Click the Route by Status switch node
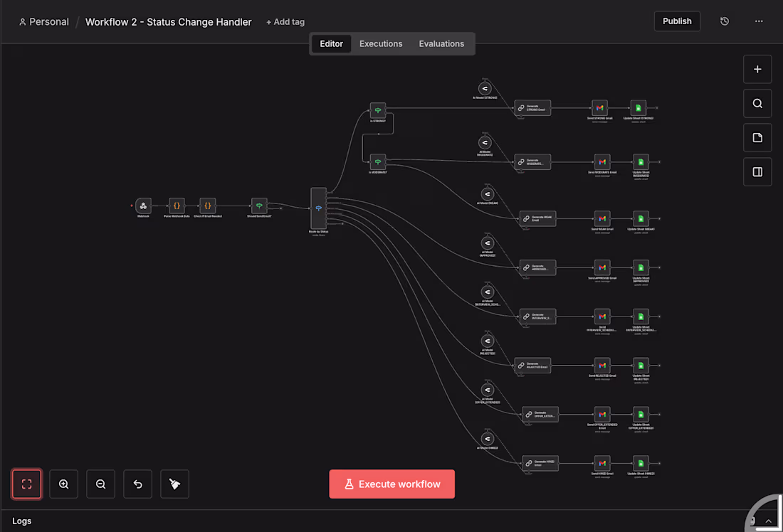This screenshot has height=532, width=783. [318, 208]
